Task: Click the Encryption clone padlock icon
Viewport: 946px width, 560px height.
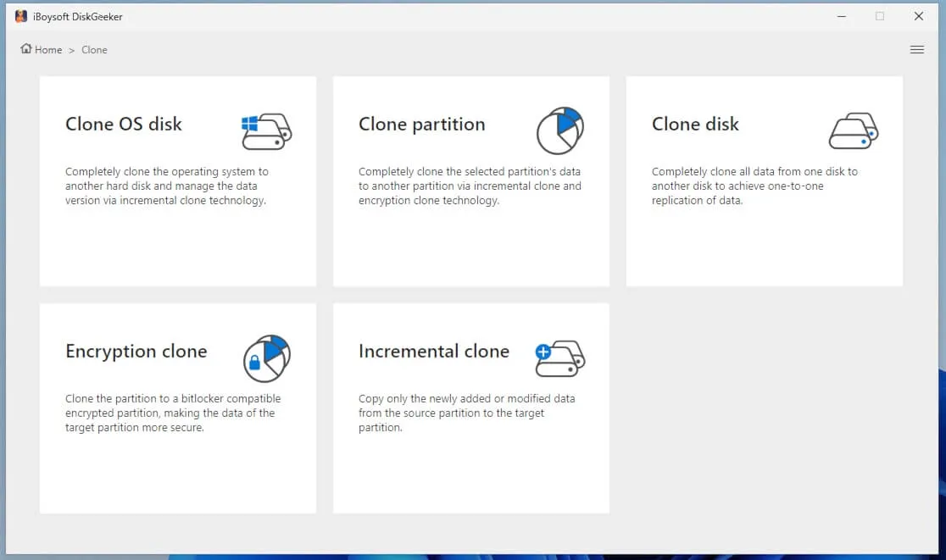Action: 267,358
